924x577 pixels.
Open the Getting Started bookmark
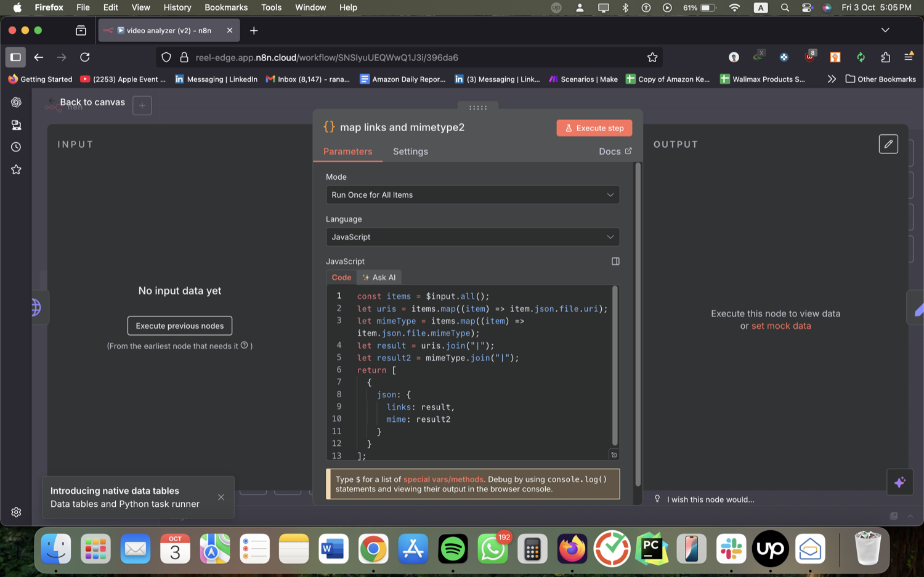40,79
